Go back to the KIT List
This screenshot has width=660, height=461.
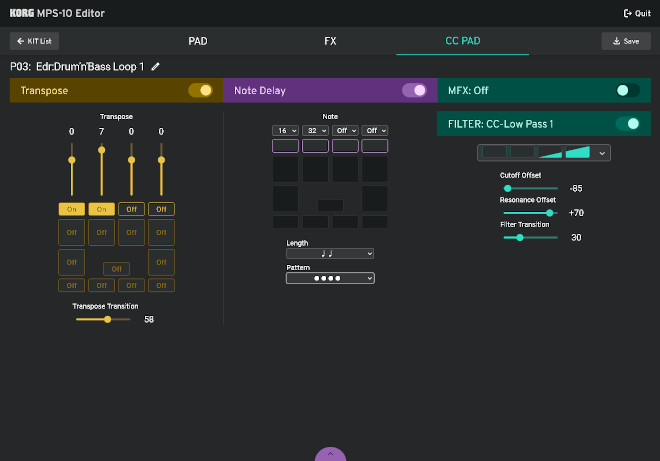(x=34, y=41)
